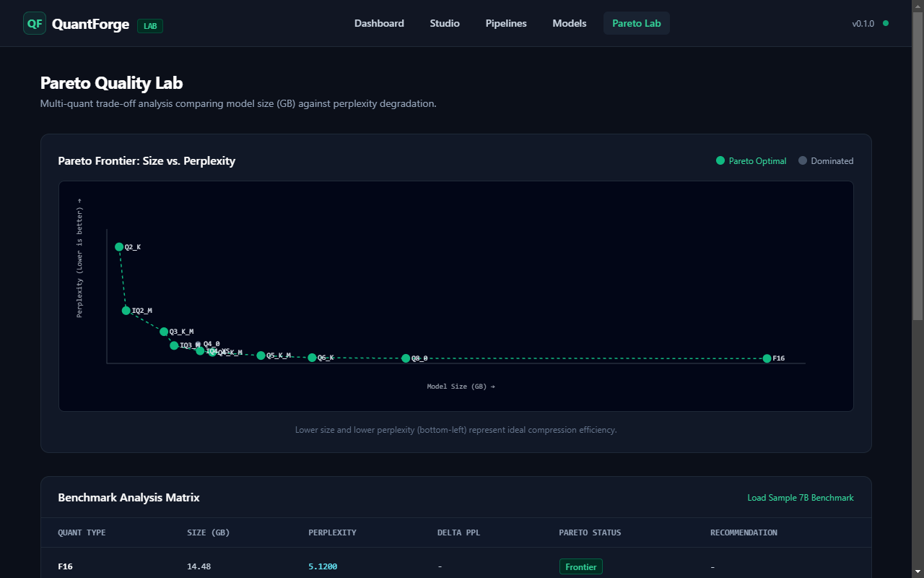Click the QF logo icon
The height and width of the screenshot is (578, 924).
[x=35, y=24]
